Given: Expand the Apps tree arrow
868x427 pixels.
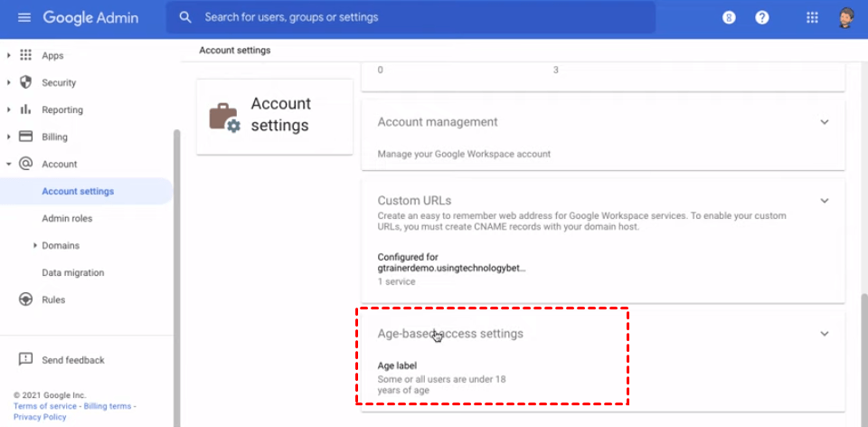Looking at the screenshot, I should coord(9,55).
